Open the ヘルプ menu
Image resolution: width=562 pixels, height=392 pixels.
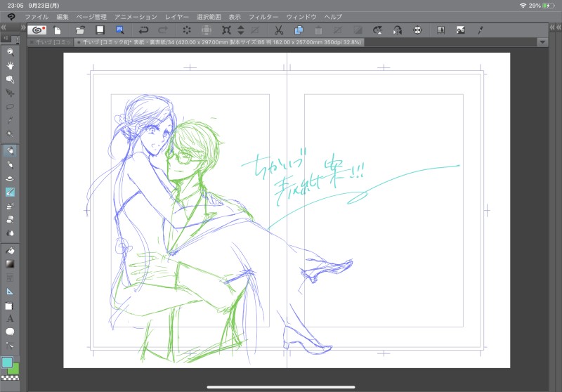click(333, 17)
